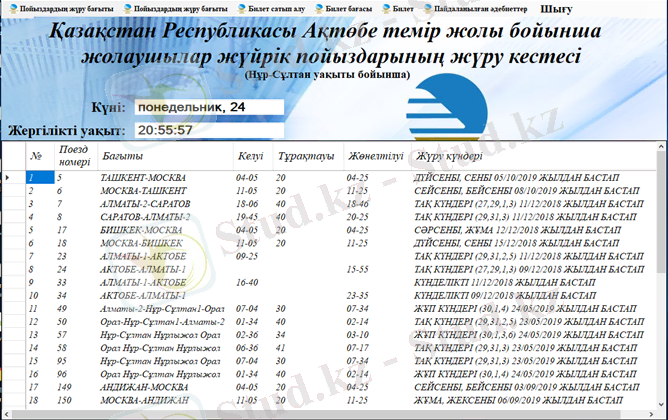The image size is (668, 420).
Task: Sort by the Жөнелтілуі column header
Action: [377, 156]
